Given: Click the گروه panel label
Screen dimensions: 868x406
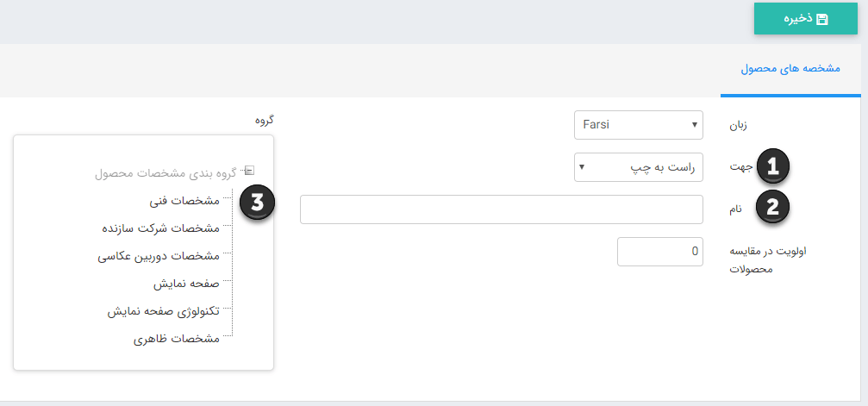Looking at the screenshot, I should [x=264, y=120].
